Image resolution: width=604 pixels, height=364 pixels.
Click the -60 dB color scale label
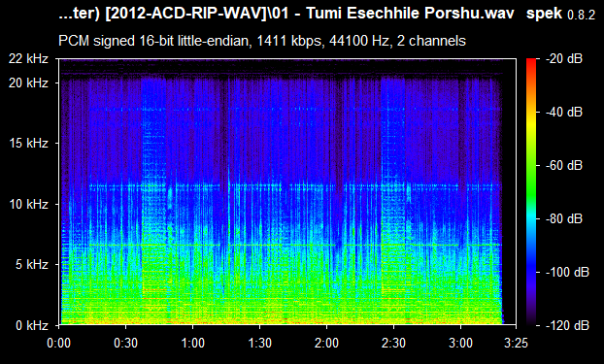coord(564,166)
